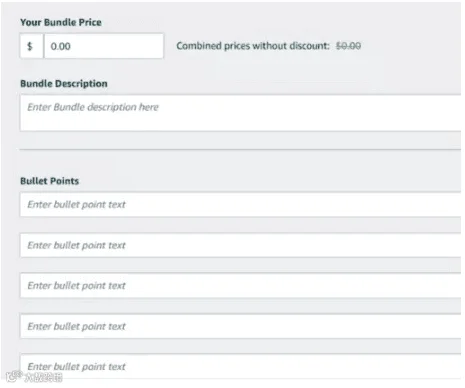The width and height of the screenshot is (465, 388).
Task: Click the horizontal divider above Bullet Points
Action: pos(240,150)
